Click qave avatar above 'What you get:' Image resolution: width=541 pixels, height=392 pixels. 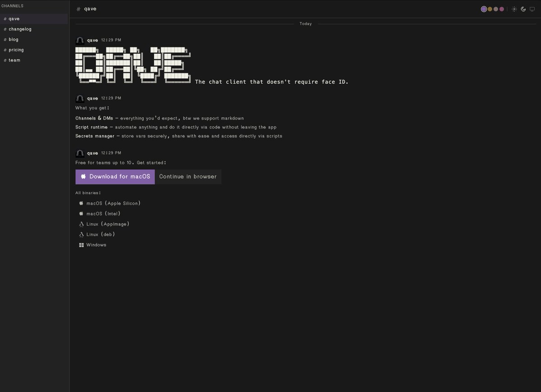pyautogui.click(x=80, y=98)
